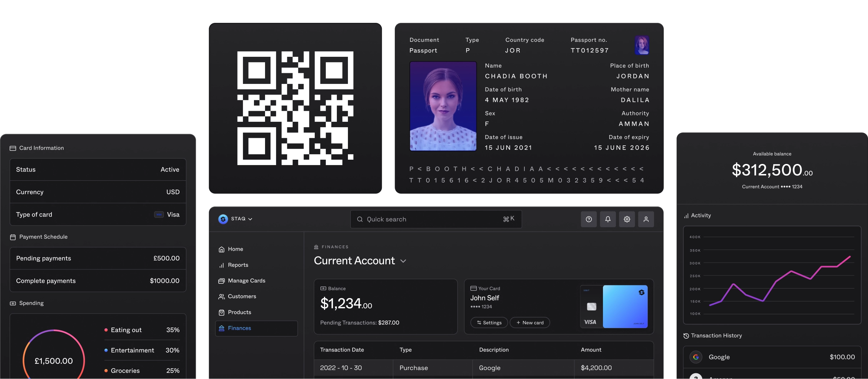868x379 pixels.
Task: Click the large passport portrait photo
Action: (443, 106)
